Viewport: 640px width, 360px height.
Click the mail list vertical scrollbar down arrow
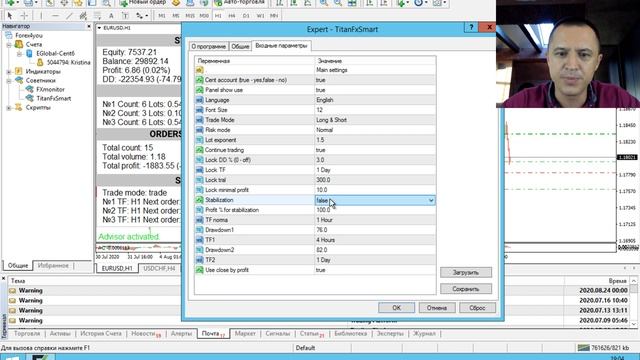[x=633, y=324]
